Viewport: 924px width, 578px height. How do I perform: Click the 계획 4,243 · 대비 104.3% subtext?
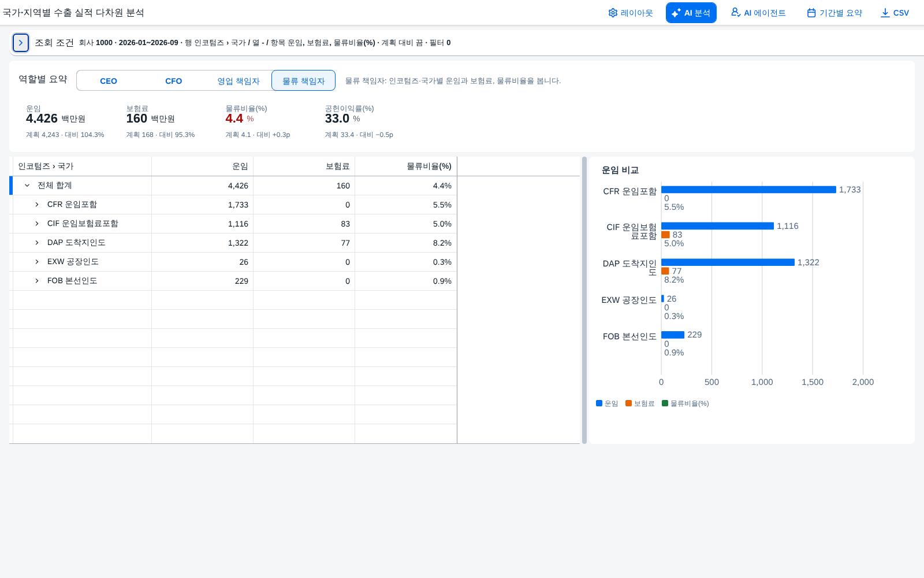pos(65,135)
